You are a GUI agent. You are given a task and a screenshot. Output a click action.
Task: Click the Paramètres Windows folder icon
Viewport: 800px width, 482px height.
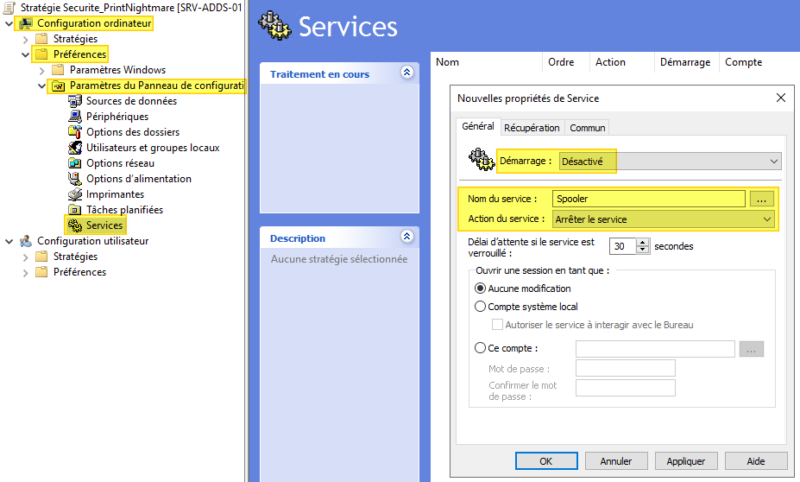[58, 70]
